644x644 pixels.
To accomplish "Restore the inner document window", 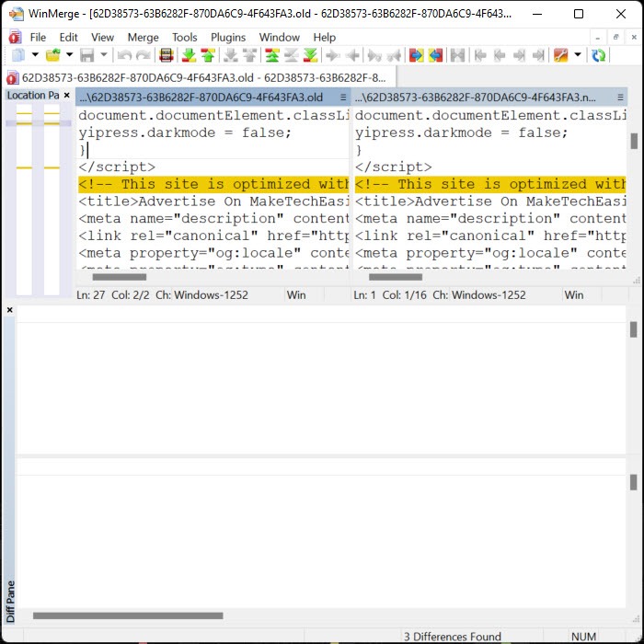I will coord(615,38).
